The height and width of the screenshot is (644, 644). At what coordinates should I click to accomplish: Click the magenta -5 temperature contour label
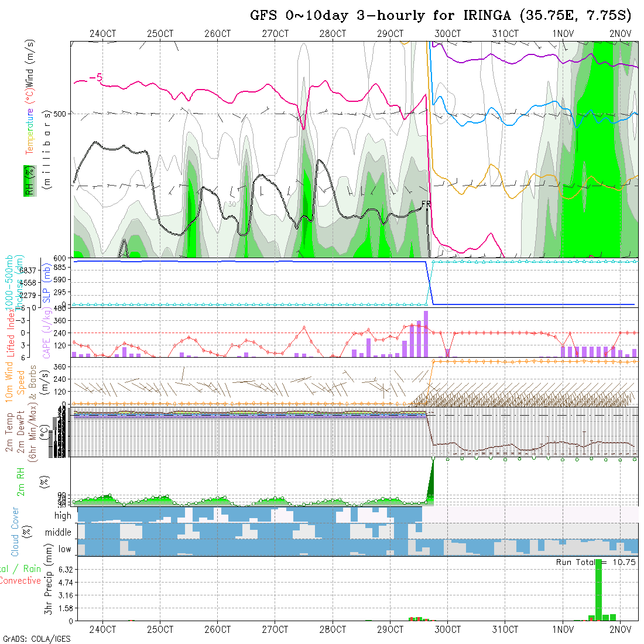[97, 77]
